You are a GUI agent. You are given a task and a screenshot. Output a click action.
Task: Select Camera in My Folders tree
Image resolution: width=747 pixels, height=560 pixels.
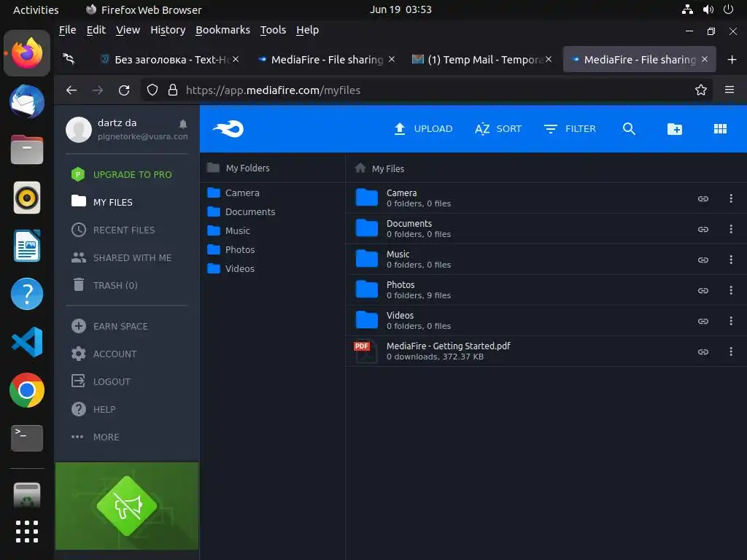click(x=233, y=192)
